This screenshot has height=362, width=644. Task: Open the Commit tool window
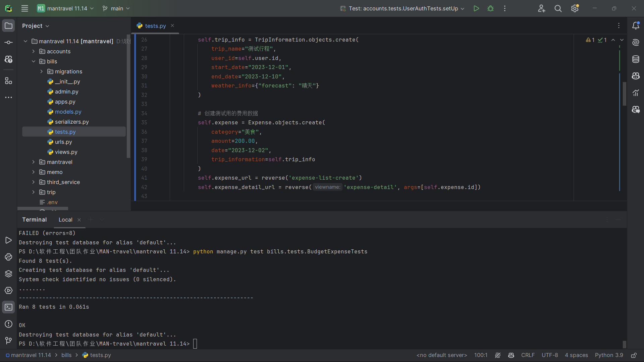tap(8, 43)
